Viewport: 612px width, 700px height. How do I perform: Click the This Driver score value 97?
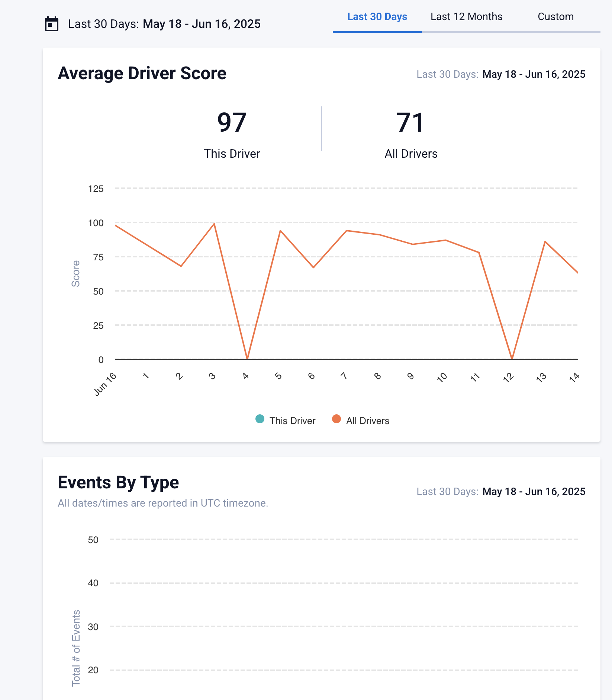[x=232, y=122]
